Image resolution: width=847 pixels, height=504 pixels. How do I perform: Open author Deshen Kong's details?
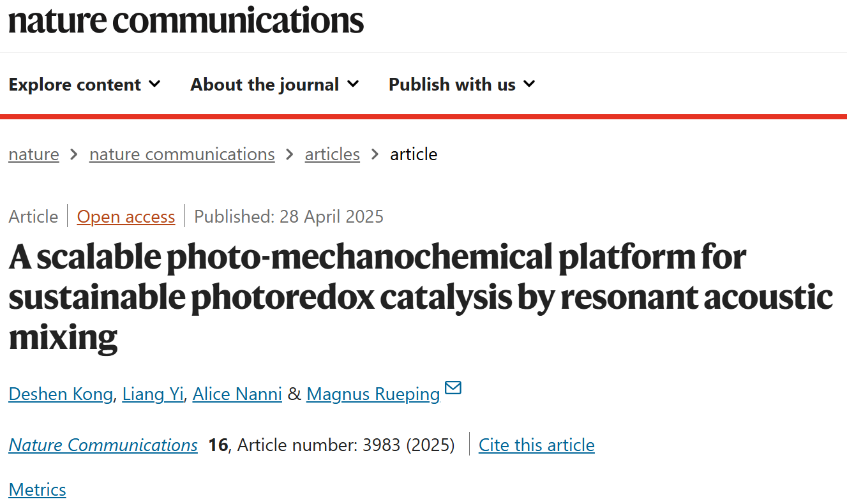click(x=61, y=394)
